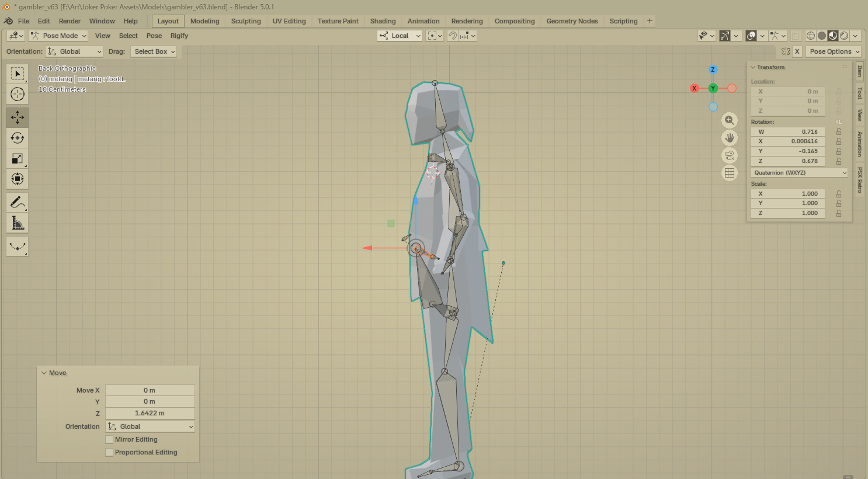
Task: Toggle the viewport overlays button
Action: coord(752,36)
